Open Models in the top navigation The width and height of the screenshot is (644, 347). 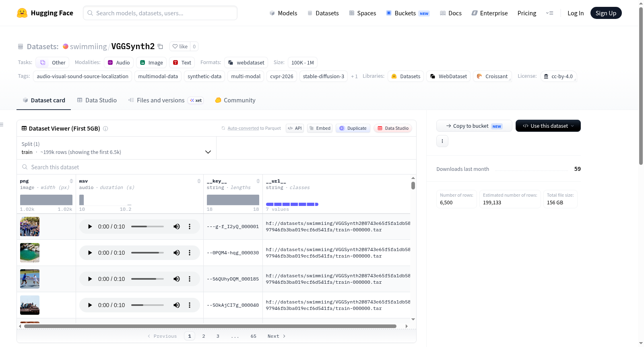pos(283,13)
